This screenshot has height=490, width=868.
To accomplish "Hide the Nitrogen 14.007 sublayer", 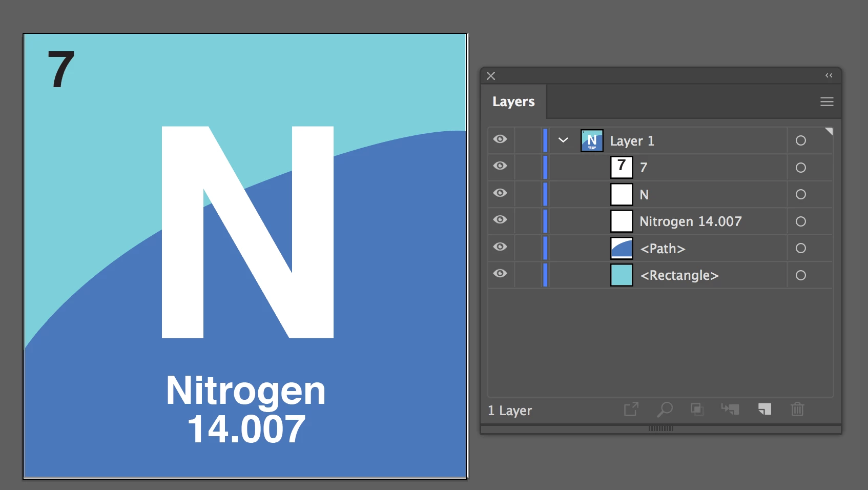I will pos(500,220).
